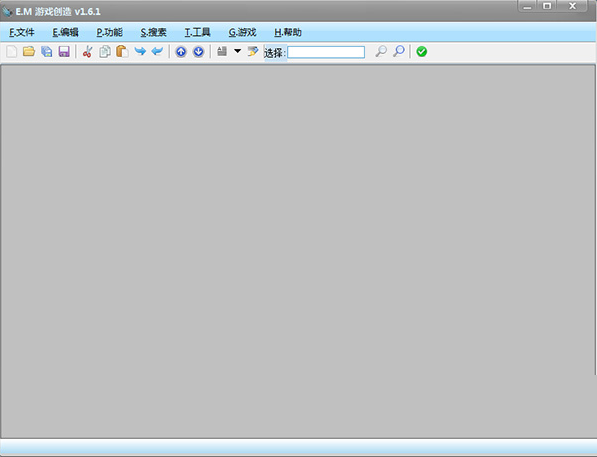Click the gray magnifier search icon
Screen dimensions: 597x457
coord(381,51)
